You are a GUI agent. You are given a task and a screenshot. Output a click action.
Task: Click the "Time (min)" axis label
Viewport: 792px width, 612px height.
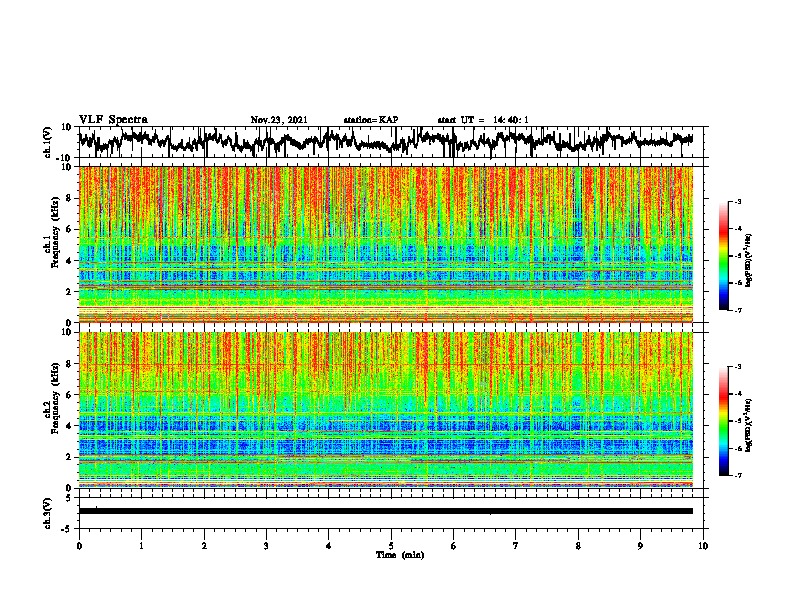(400, 555)
